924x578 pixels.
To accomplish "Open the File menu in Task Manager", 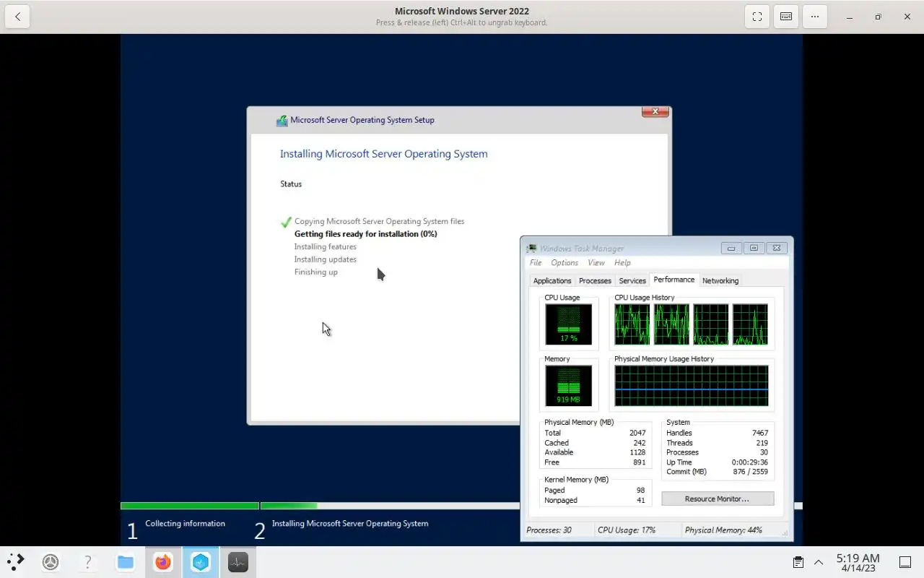I will tap(536, 263).
